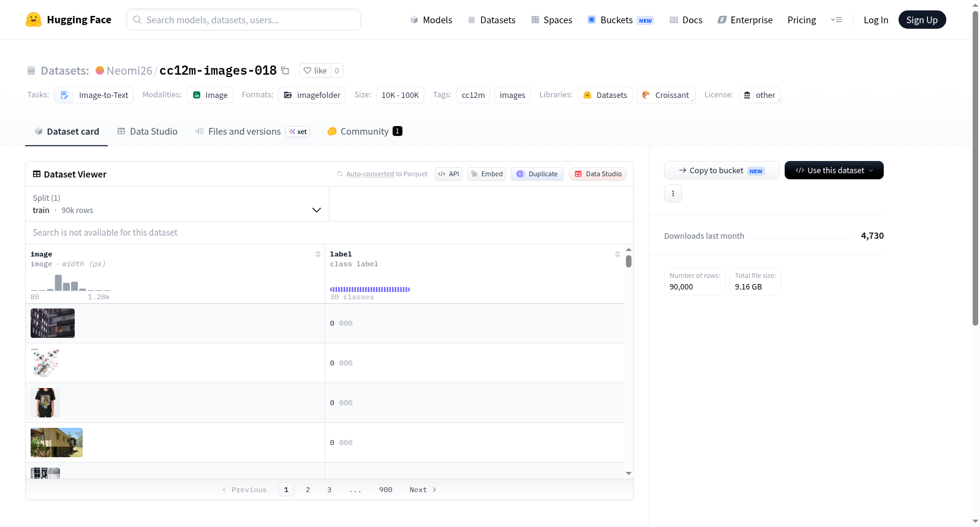
Task: Open Buckets in the top navigation
Action: (620, 20)
